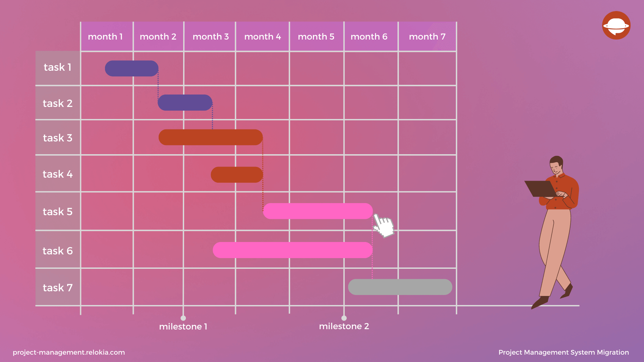Click the milestone 2 marker

click(x=343, y=317)
